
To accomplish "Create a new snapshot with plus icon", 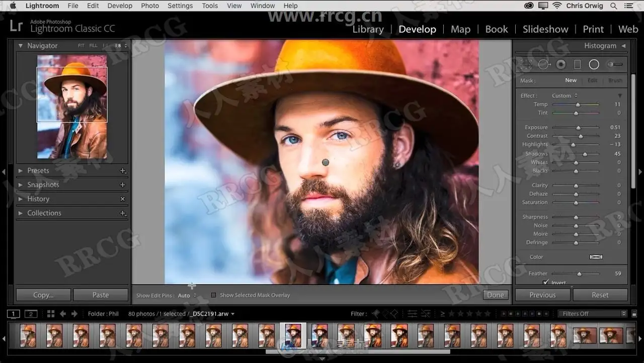I will click(123, 185).
